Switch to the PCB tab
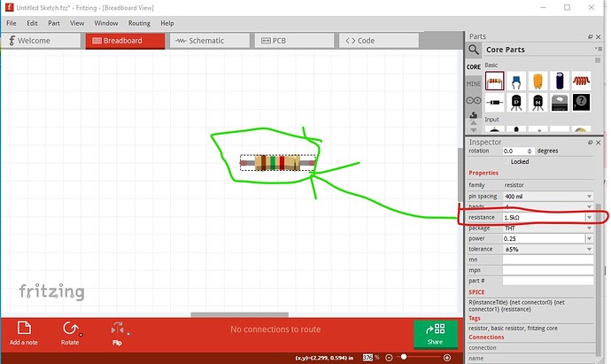Image resolution: width=611 pixels, height=364 pixels. pos(294,41)
